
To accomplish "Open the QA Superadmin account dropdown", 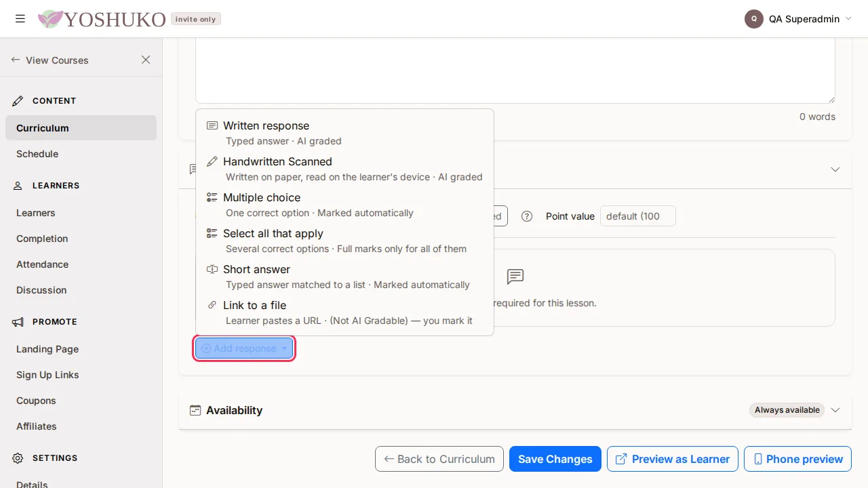I will (798, 19).
